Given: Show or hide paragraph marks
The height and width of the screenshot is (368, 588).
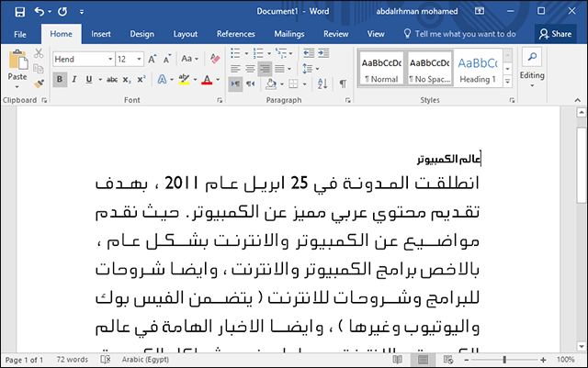Looking at the screenshot, I should click(343, 84).
